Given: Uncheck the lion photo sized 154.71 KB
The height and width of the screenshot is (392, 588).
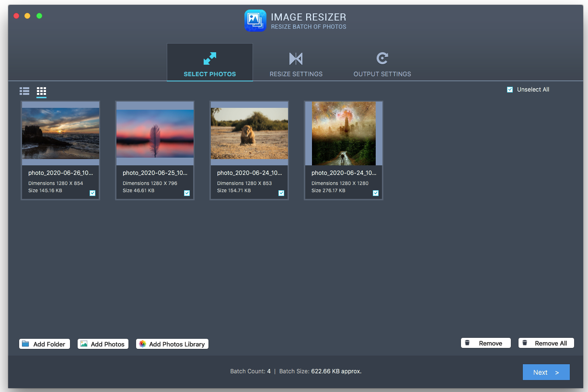Looking at the screenshot, I should click(281, 193).
